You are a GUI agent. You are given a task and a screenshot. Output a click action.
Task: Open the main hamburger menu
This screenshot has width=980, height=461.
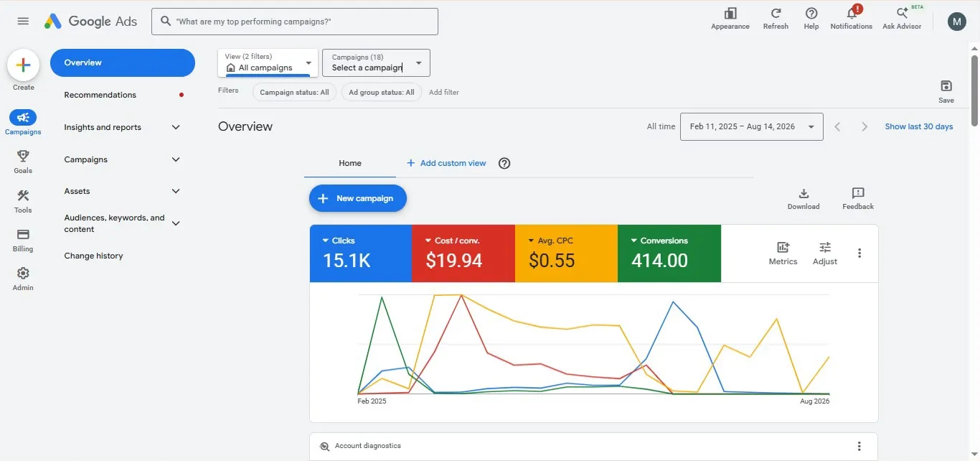click(x=23, y=21)
